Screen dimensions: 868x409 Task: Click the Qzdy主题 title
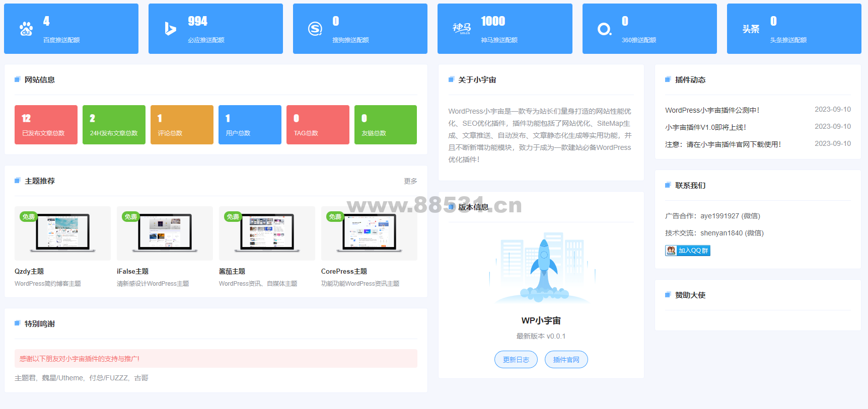click(29, 271)
